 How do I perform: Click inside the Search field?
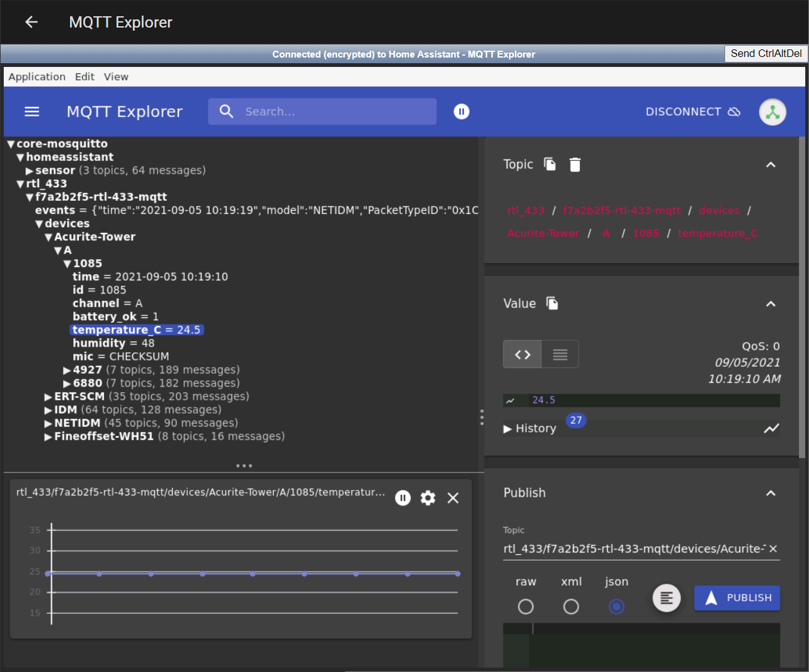(x=322, y=111)
